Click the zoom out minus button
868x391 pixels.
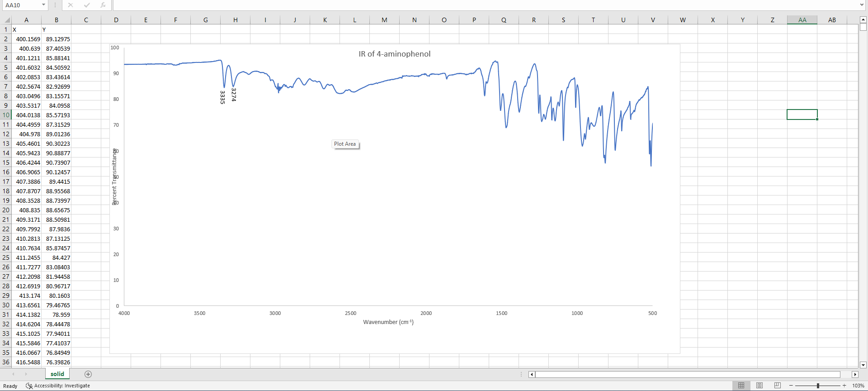(791, 386)
